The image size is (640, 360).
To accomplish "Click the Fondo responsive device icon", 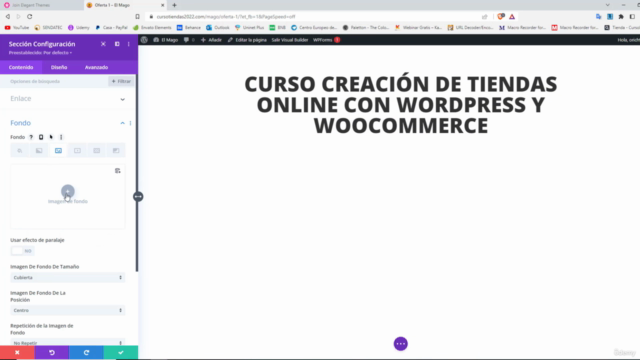I will pos(41,137).
